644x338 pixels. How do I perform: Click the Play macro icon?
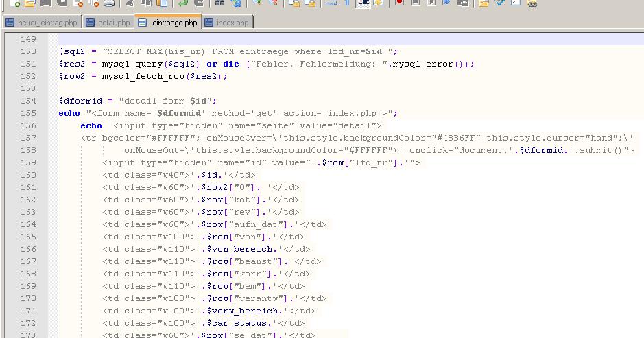pyautogui.click(x=431, y=3)
